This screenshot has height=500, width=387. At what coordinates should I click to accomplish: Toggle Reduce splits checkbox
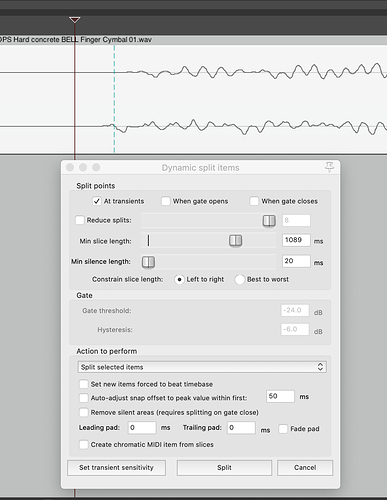[80, 220]
